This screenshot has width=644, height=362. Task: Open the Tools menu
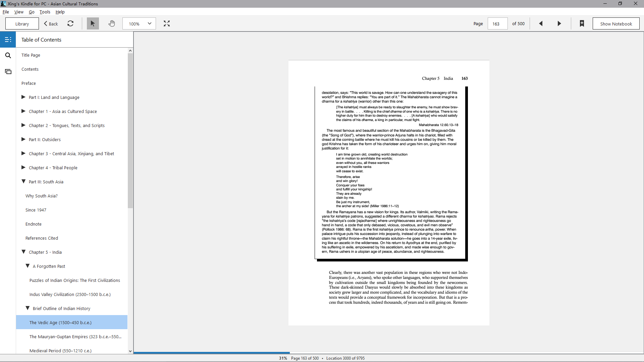(45, 12)
